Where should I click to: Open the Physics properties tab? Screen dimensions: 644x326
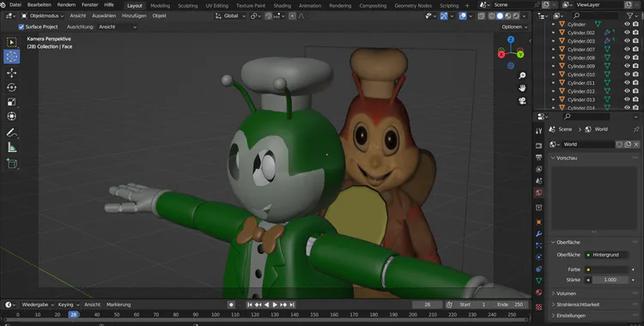539,257
